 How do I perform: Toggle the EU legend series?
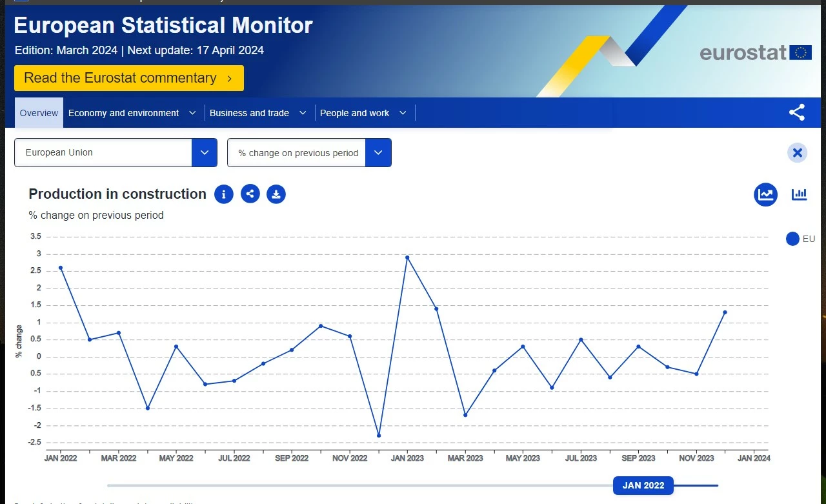(x=800, y=239)
